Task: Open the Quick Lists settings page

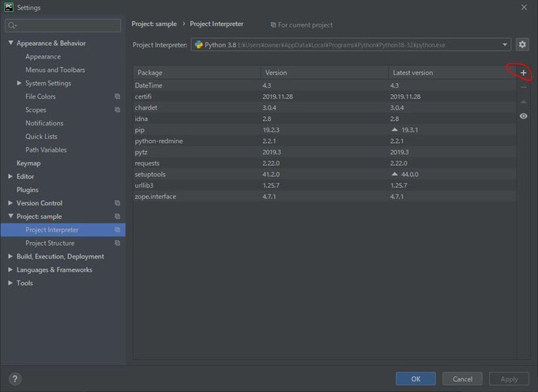Action: (41, 136)
